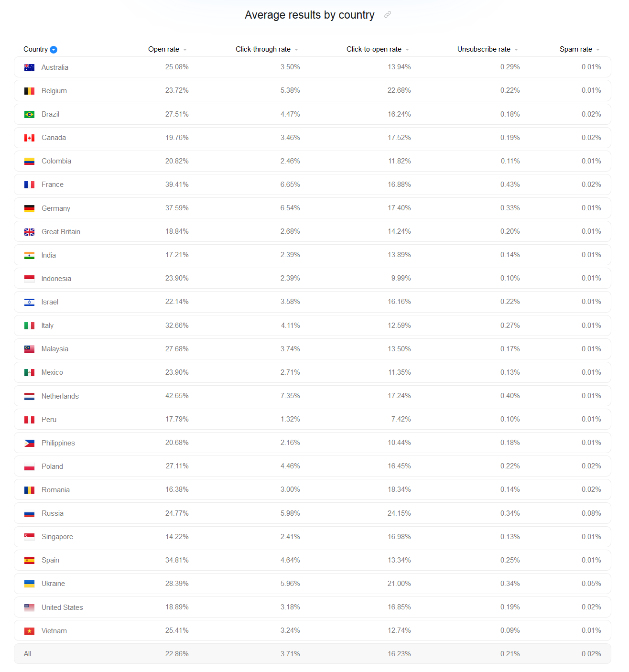Click the Average results by country heading
This screenshot has height=672, width=629.
click(309, 15)
